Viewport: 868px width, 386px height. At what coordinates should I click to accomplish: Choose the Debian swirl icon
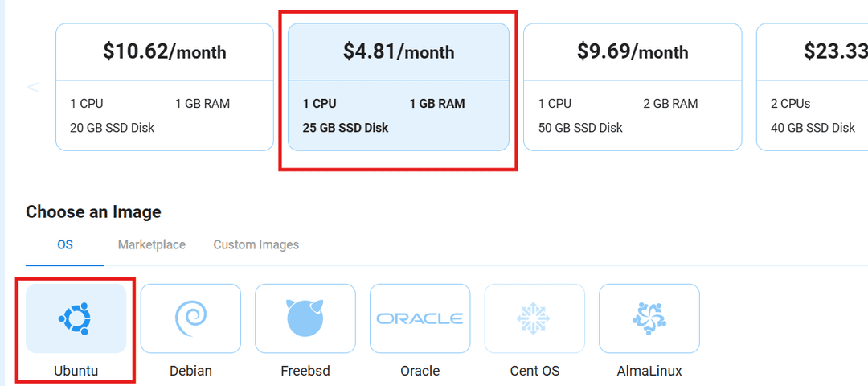190,318
